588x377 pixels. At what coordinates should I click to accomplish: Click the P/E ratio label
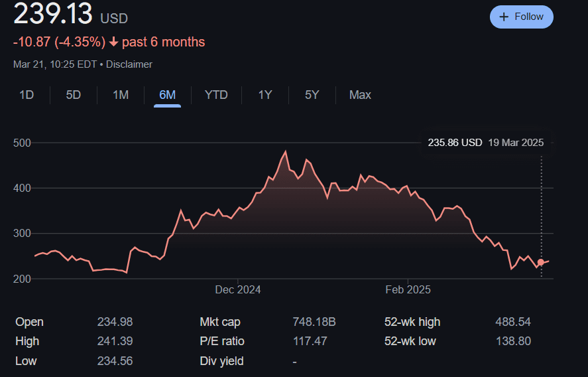tap(222, 341)
